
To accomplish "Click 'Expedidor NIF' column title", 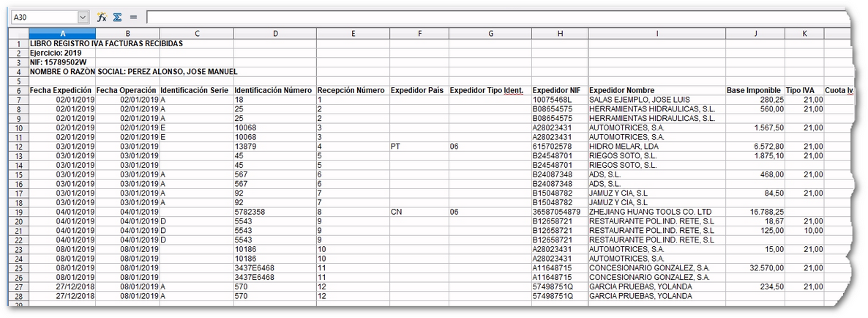I will [x=555, y=90].
